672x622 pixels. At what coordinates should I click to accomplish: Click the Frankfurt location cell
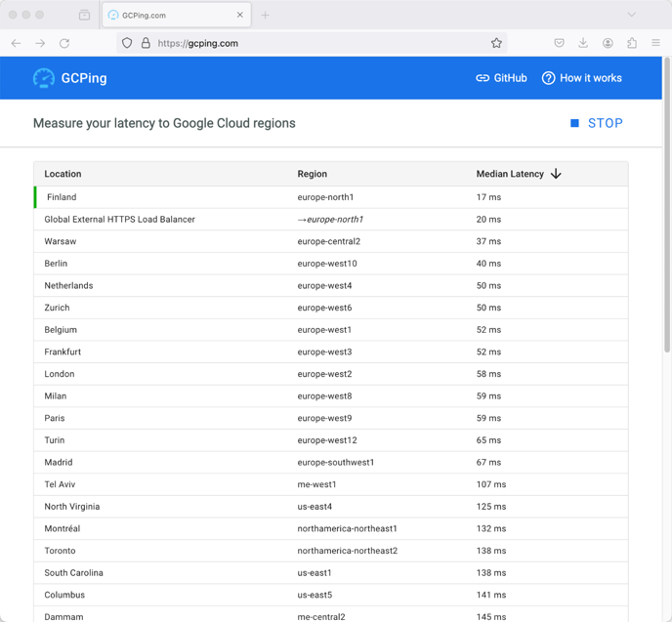pos(63,352)
